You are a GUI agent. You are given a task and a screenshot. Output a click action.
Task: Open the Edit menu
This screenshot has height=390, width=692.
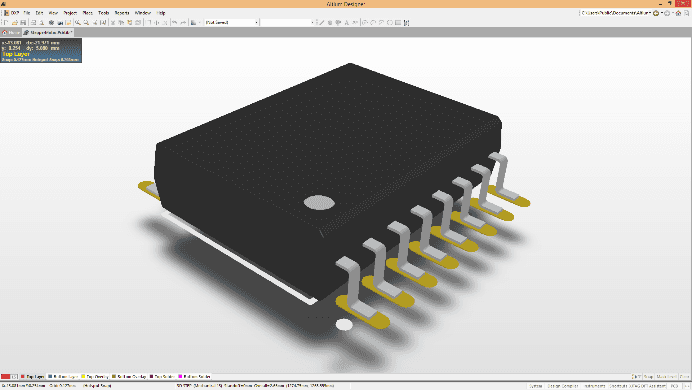click(x=39, y=13)
